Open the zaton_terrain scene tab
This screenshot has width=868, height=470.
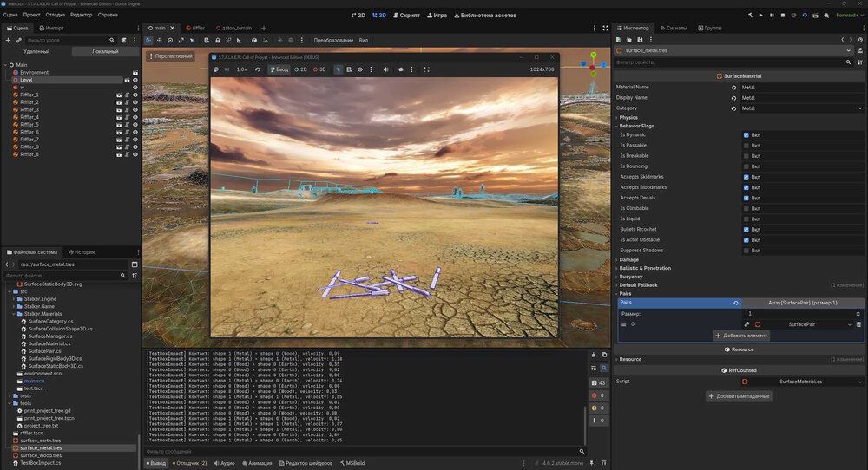(233, 29)
